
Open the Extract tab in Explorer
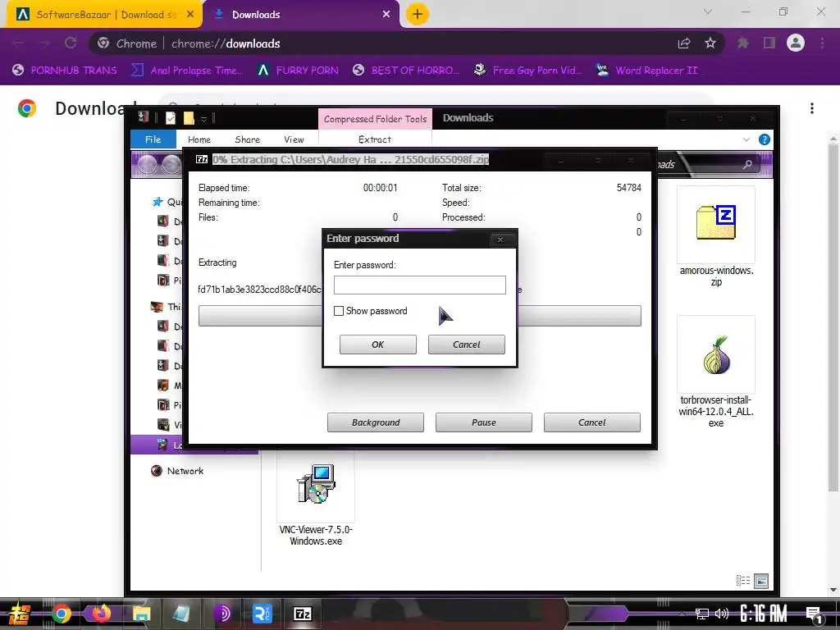tap(375, 139)
